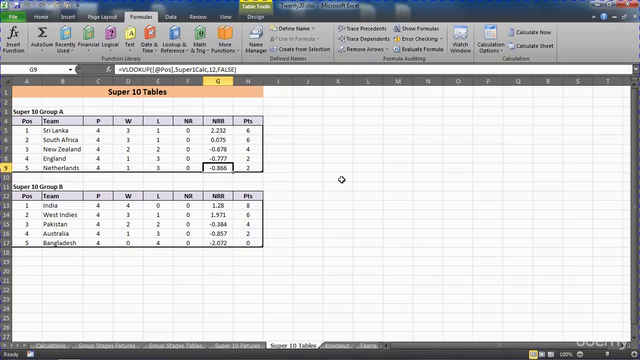Switch to the Insert ribbon tab

pos(68,17)
